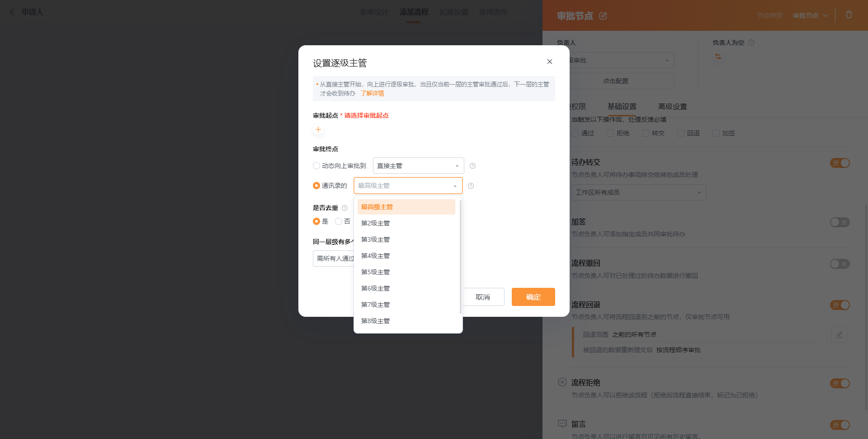Choose 第3级主管 from the list
This screenshot has height=439, width=868.
406,239
